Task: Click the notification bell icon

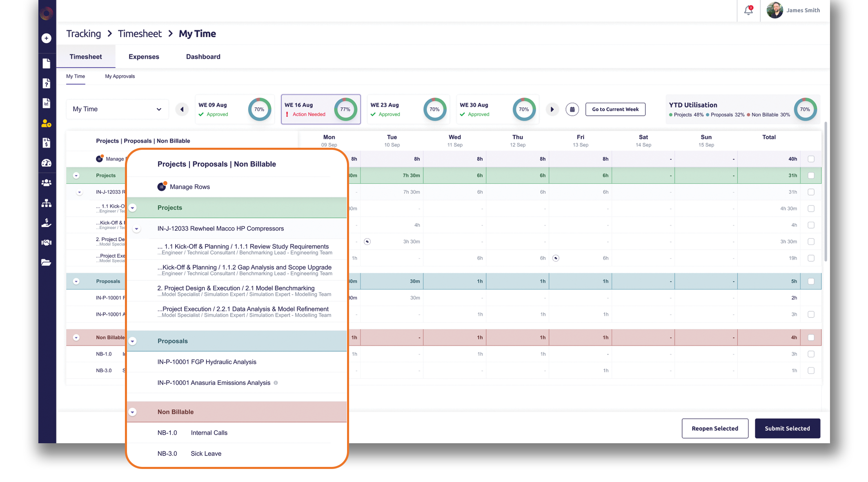Action: point(748,11)
